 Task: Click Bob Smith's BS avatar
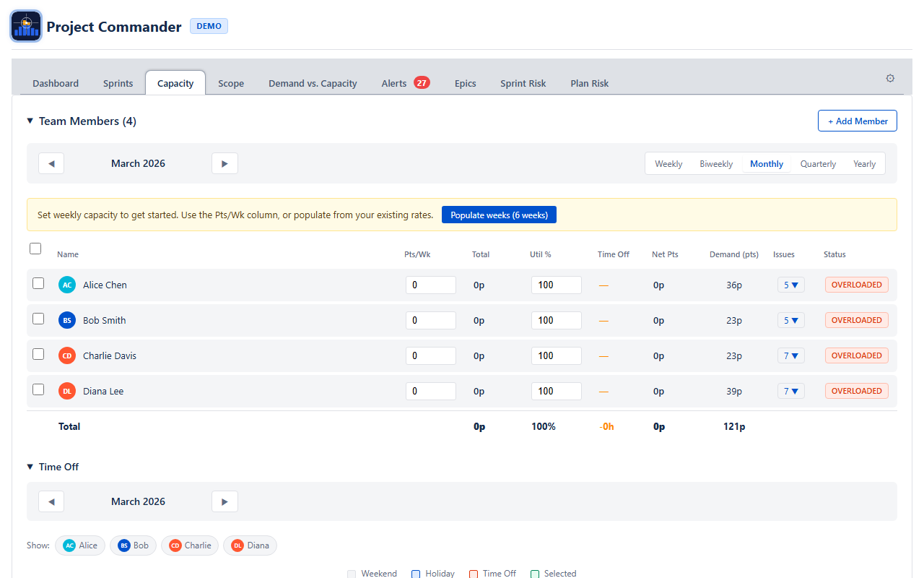[66, 320]
